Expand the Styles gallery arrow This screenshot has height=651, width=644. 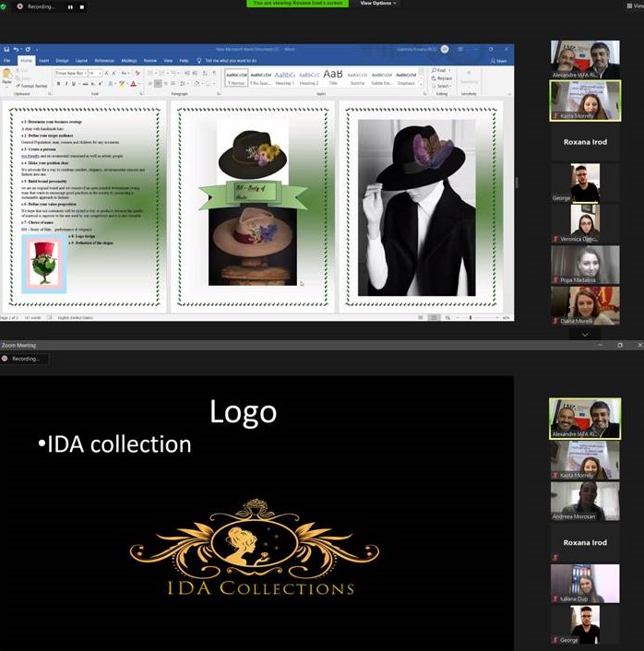coord(421,85)
